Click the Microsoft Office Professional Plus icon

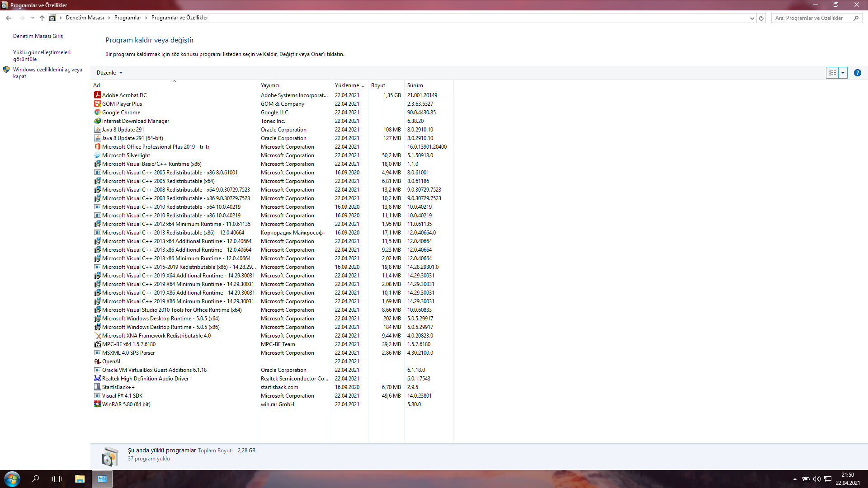coord(97,146)
